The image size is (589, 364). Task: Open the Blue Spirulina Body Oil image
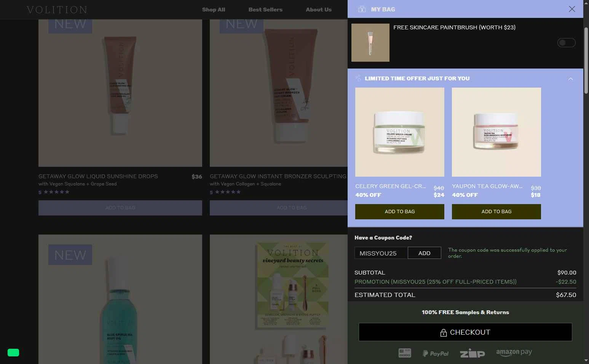click(x=120, y=299)
